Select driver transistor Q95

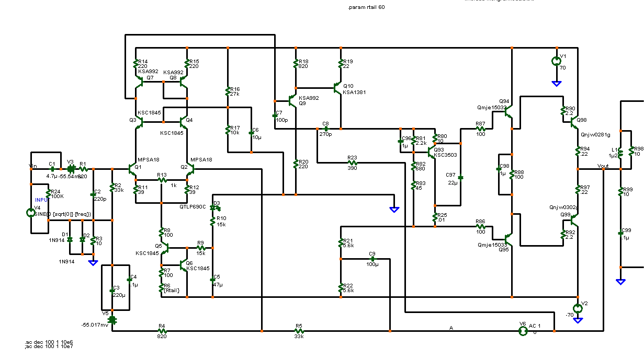509,239
